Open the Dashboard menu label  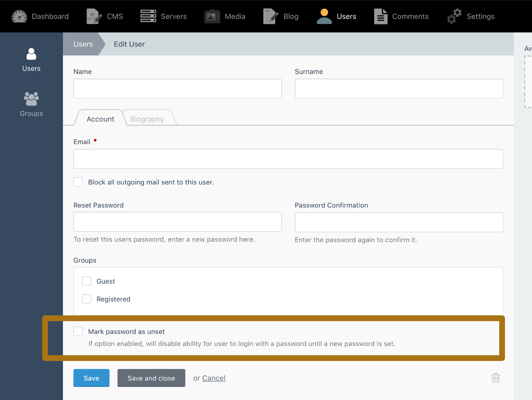tap(50, 16)
